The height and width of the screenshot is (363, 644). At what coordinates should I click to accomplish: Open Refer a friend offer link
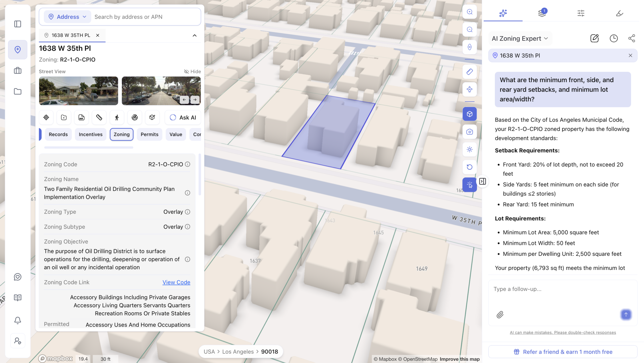coord(563,352)
